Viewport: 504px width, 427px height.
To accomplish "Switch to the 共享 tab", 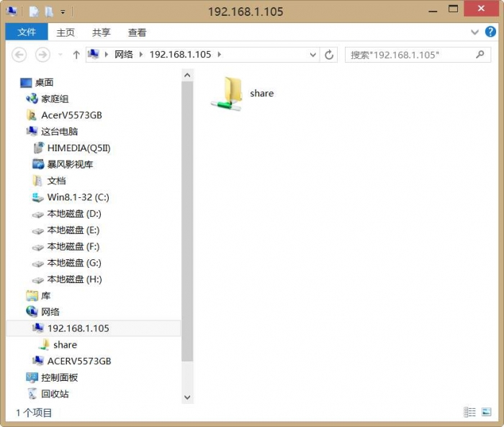I will pyautogui.click(x=102, y=32).
